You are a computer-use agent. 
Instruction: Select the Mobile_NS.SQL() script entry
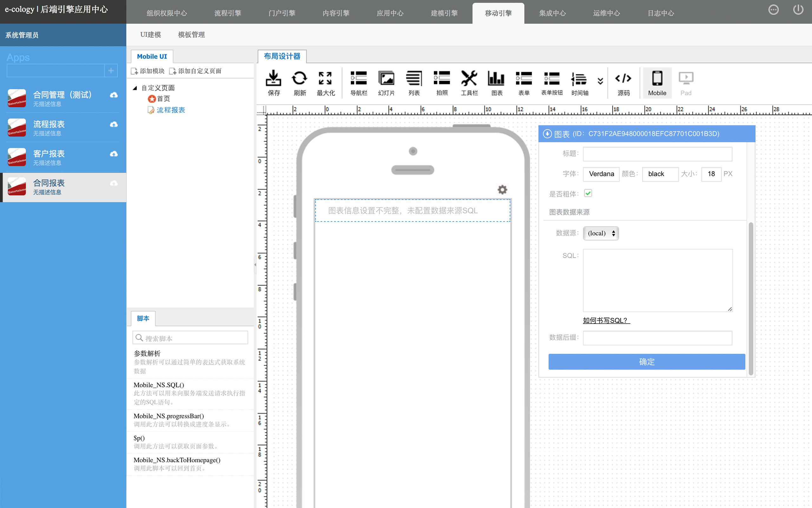tap(190, 393)
